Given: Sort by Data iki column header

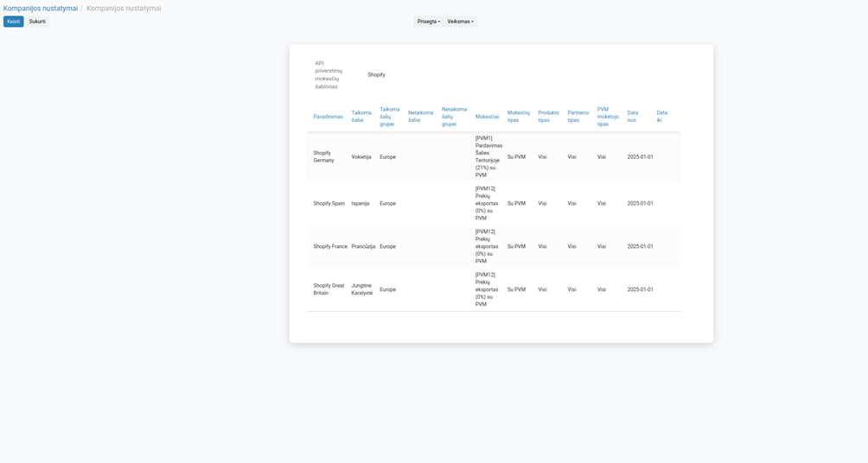Looking at the screenshot, I should pos(662,116).
